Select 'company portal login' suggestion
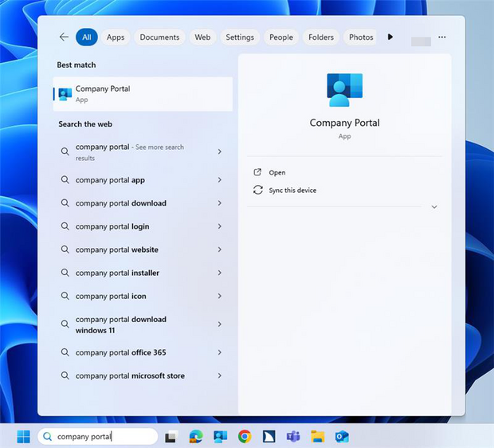The width and height of the screenshot is (494, 448). tap(143, 226)
